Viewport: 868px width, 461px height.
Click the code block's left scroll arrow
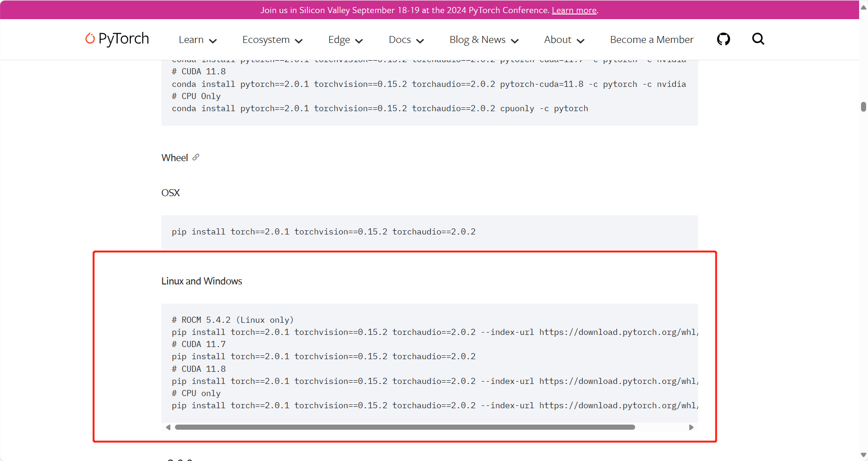coord(168,427)
